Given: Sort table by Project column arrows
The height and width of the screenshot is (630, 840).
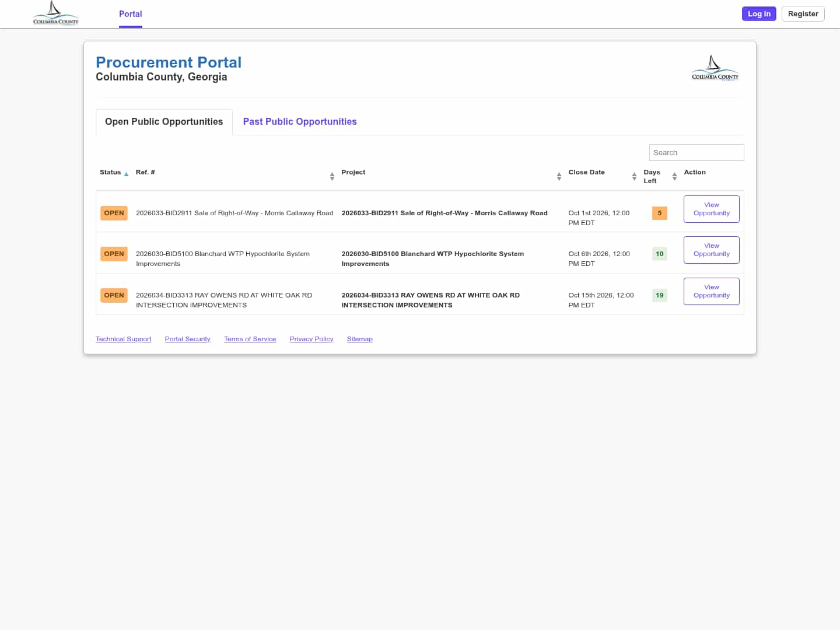Looking at the screenshot, I should point(559,176).
